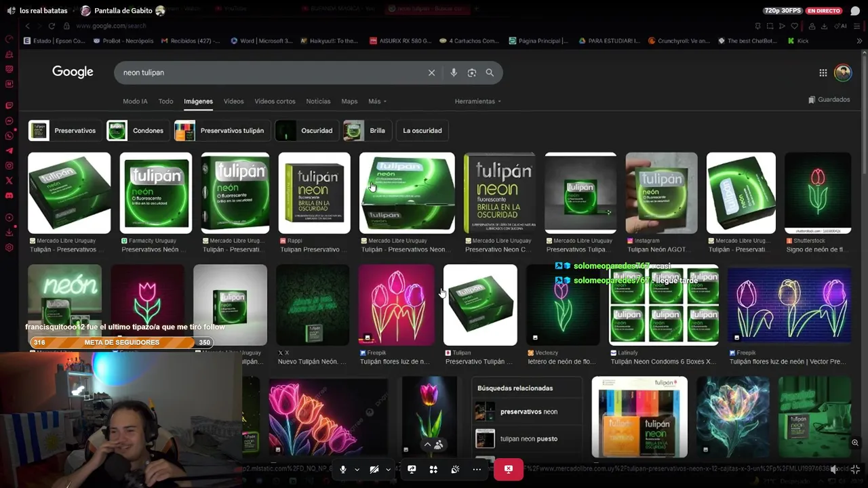The width and height of the screenshot is (868, 488).
Task: Open more options three-dots in call bar
Action: click(x=477, y=469)
